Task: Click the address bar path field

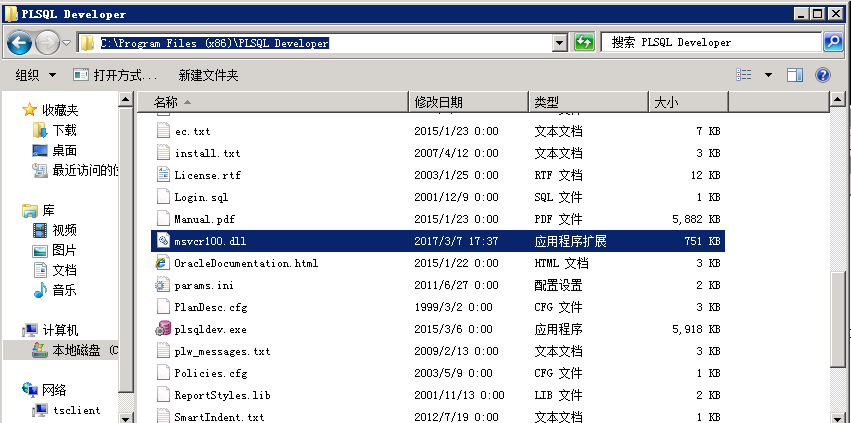Action: click(315, 43)
